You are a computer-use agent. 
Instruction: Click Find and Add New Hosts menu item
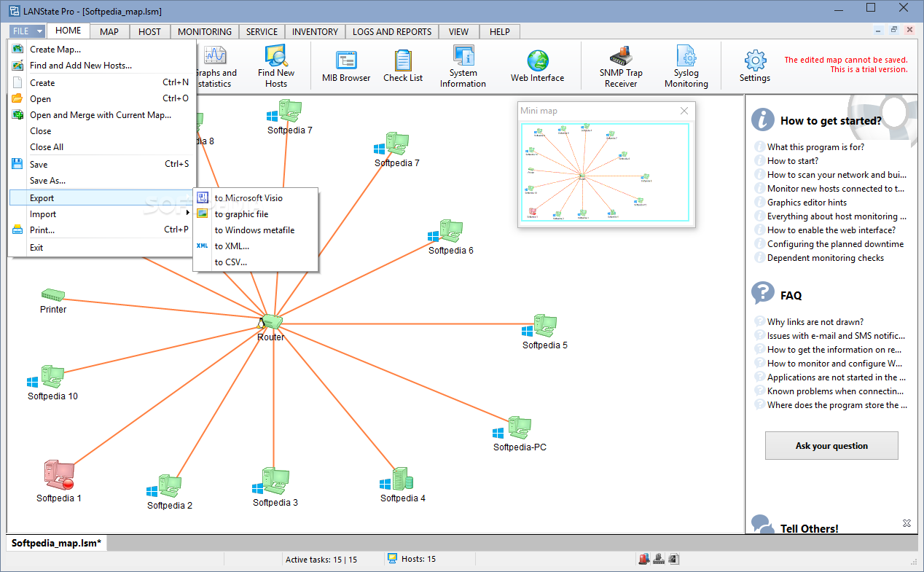click(102, 65)
